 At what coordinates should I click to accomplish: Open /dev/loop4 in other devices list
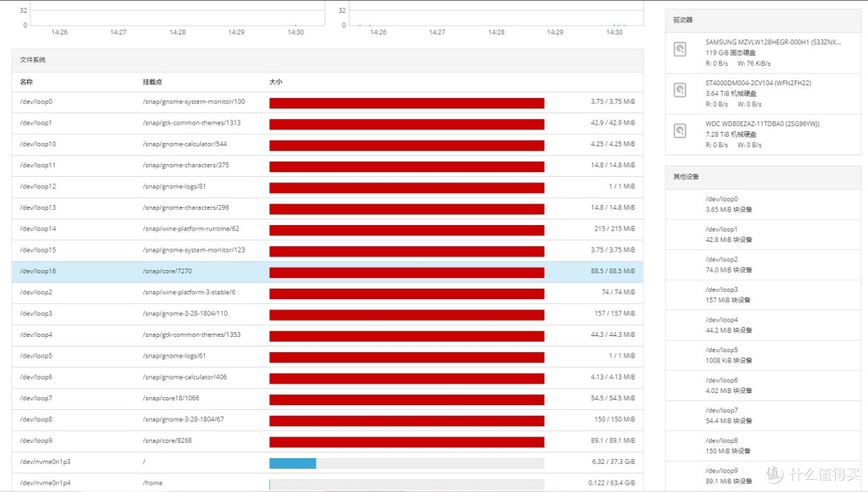click(763, 325)
